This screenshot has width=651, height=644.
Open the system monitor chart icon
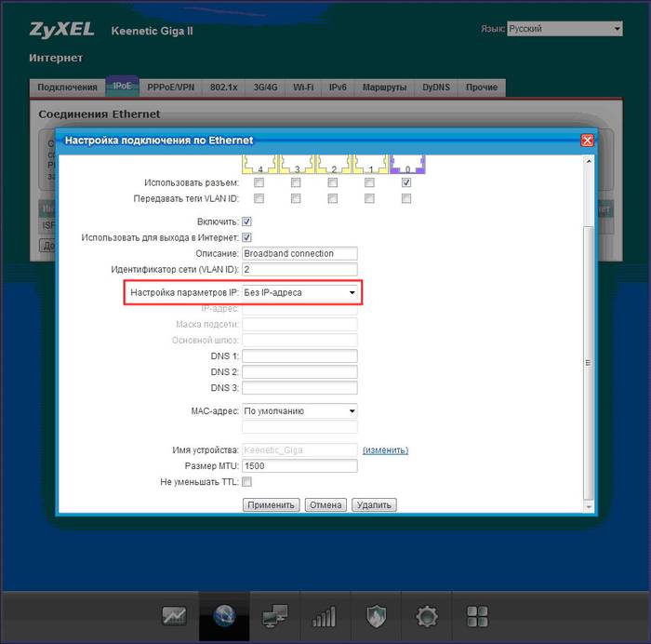click(x=174, y=616)
